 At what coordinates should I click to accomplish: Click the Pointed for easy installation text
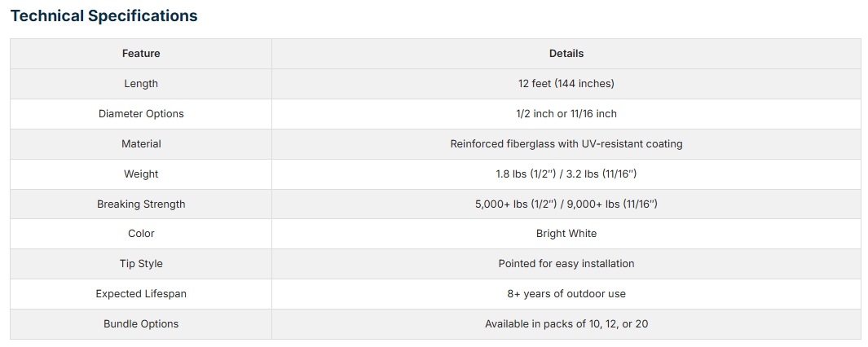566,264
